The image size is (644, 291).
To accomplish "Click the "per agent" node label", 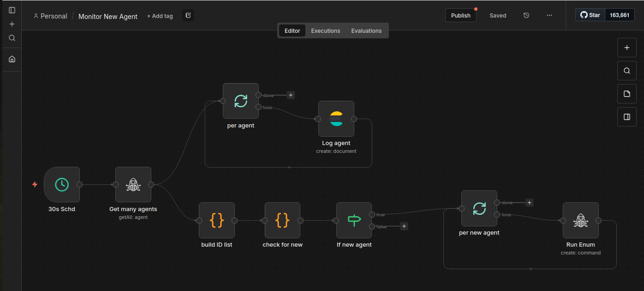I will (x=241, y=126).
